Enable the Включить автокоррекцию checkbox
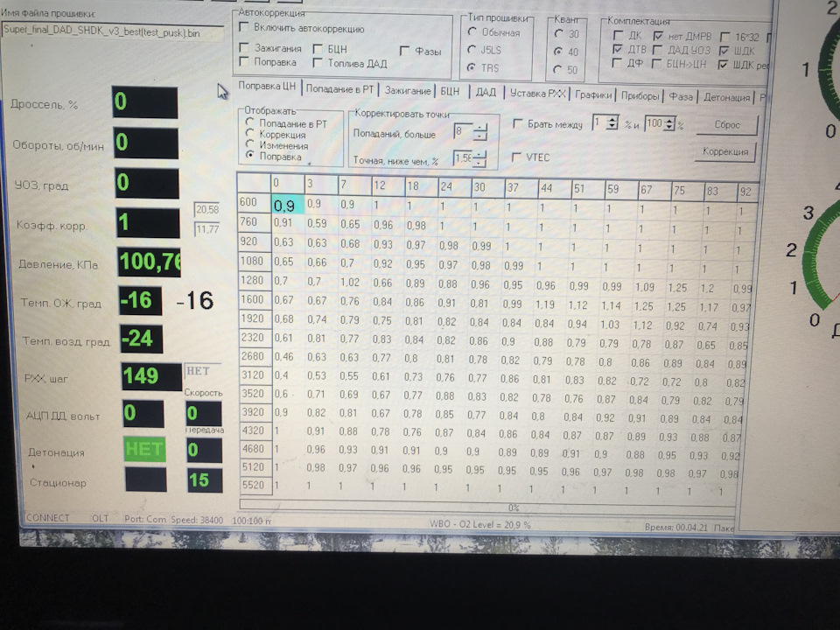Screen dimensions: 840x630 pos(244,27)
